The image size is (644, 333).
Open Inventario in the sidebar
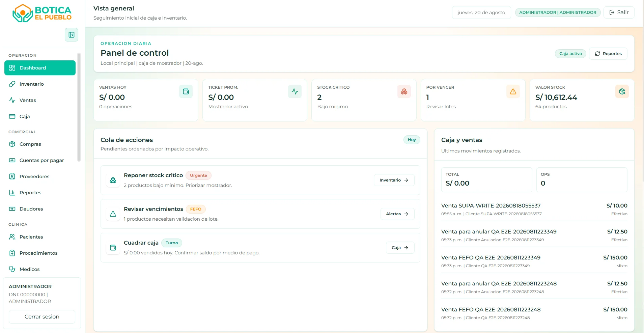coord(40,84)
